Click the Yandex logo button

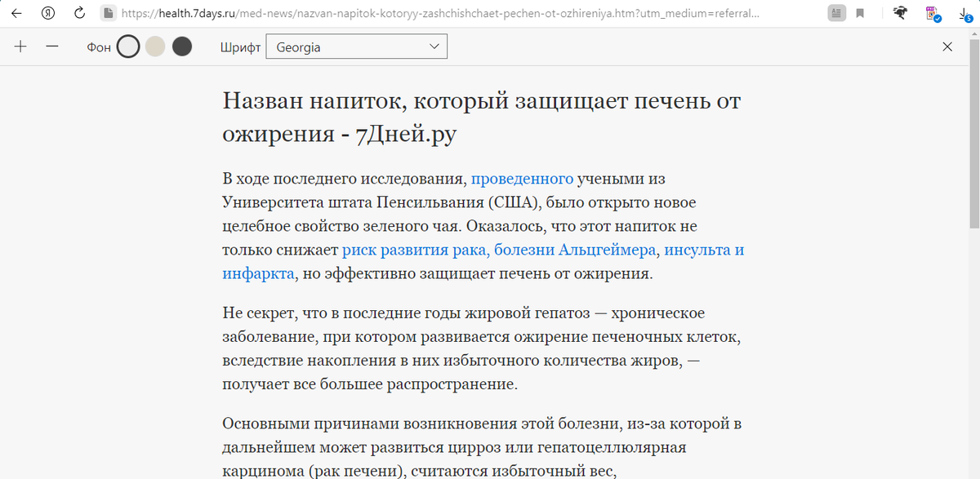47,13
